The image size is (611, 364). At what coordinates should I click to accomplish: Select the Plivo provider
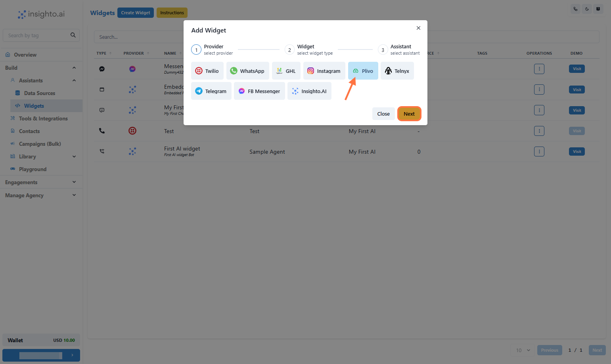[363, 71]
